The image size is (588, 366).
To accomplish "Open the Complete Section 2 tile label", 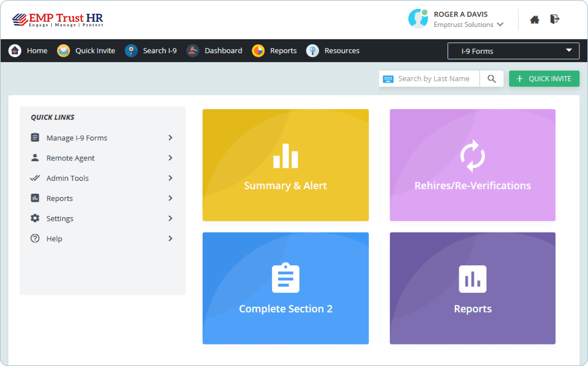I will (x=286, y=309).
